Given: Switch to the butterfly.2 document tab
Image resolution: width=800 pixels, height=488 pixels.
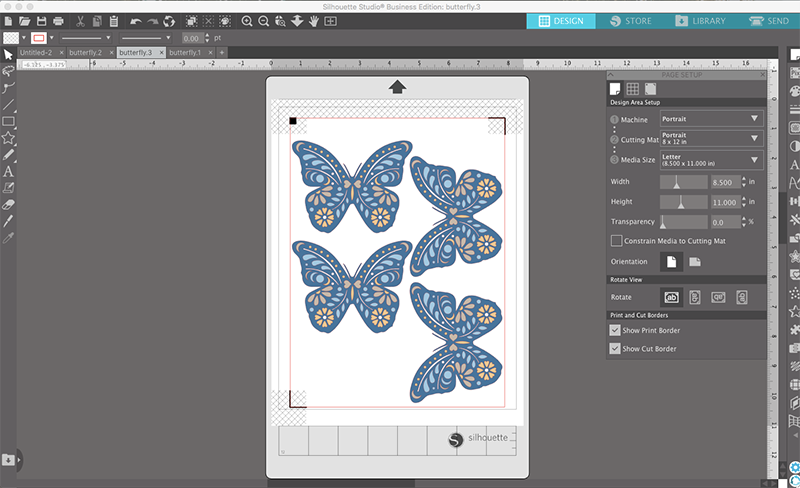Looking at the screenshot, I should point(86,52).
